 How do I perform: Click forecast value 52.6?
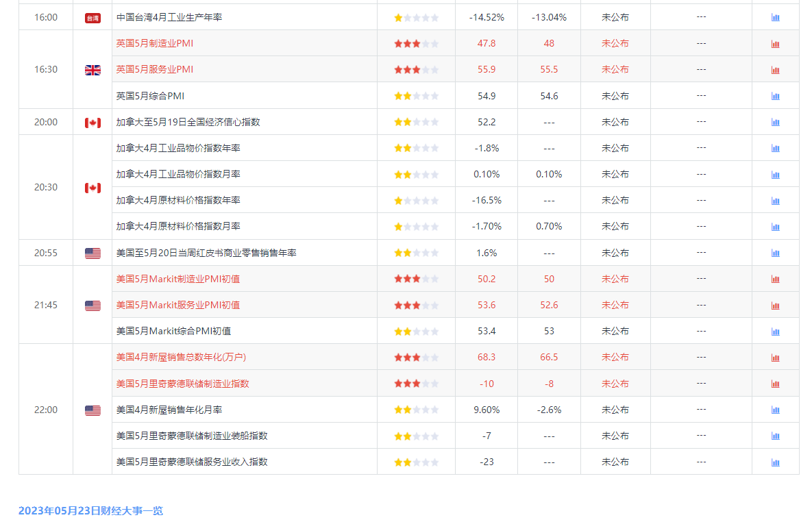click(549, 305)
